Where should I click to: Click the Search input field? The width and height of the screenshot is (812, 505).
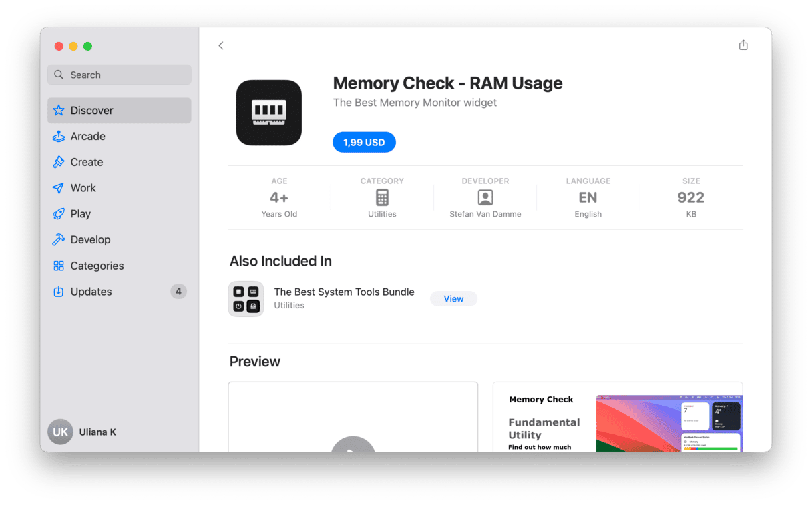point(120,75)
